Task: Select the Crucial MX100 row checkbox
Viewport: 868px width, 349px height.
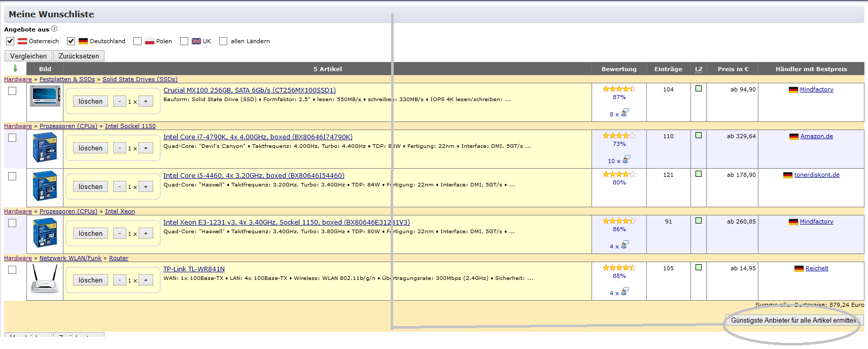Action: (x=12, y=91)
